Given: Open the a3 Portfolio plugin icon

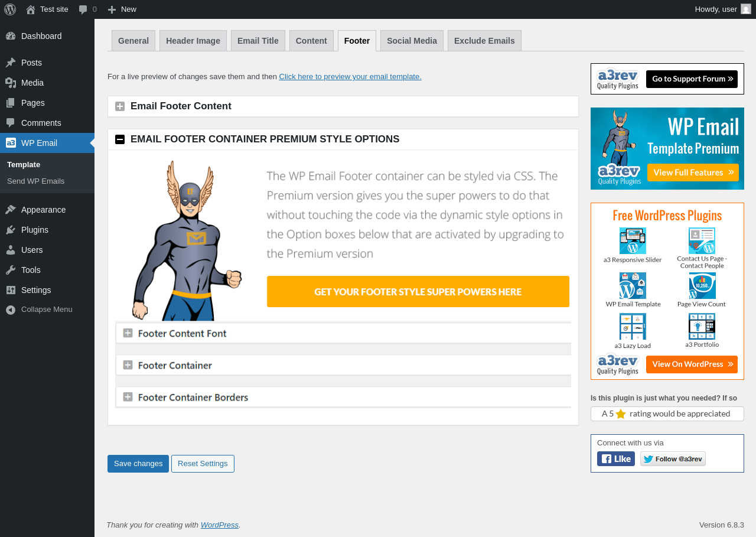Looking at the screenshot, I should coord(702,326).
